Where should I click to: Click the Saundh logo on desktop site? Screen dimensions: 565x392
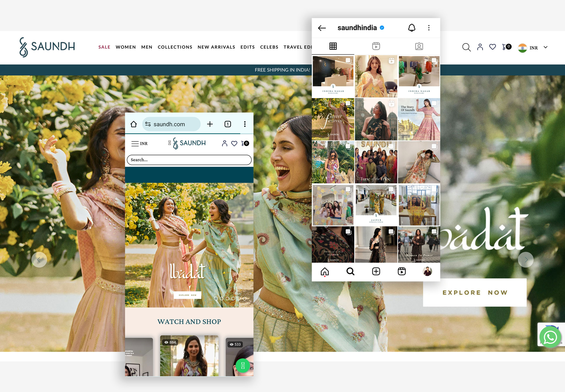point(47,47)
